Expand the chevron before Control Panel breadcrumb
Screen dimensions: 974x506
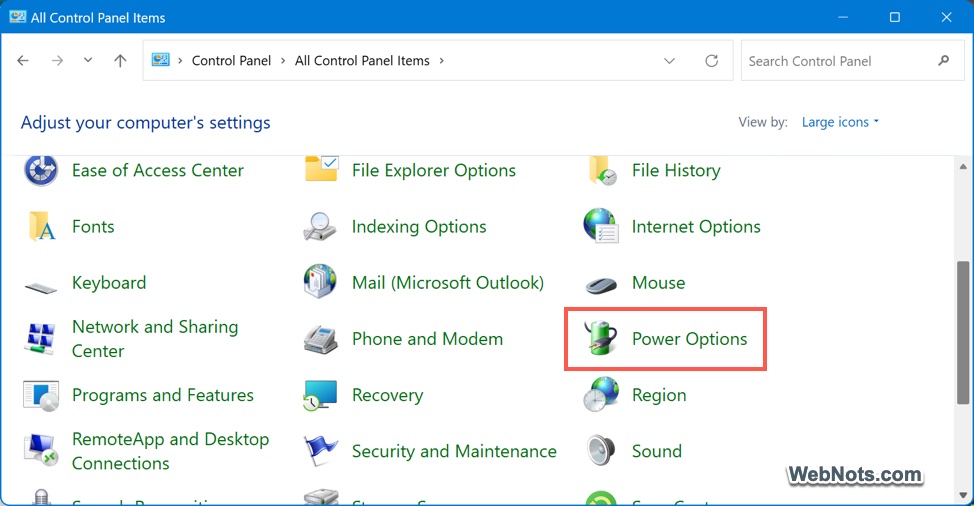coord(180,60)
